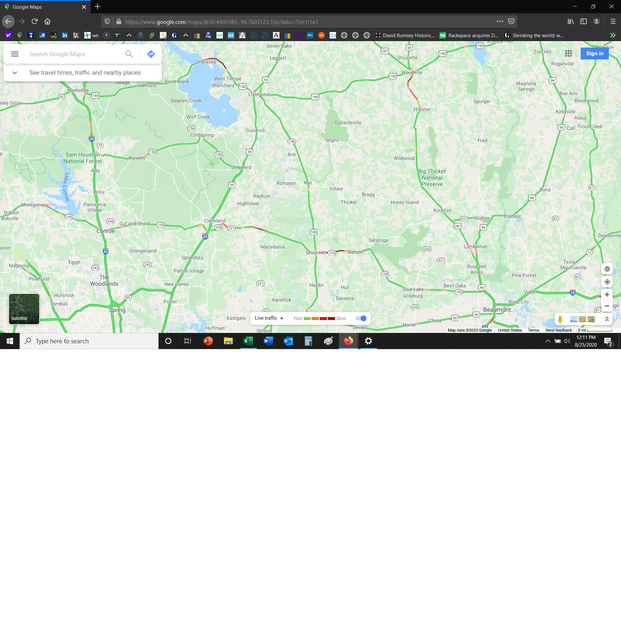Open PowerPoint from the taskbar

(208, 341)
